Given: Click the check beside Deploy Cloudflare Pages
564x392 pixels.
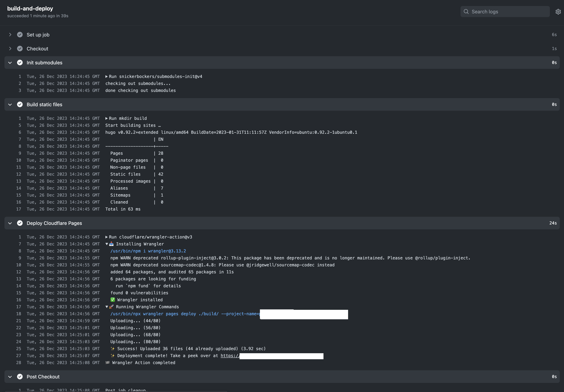Looking at the screenshot, I should coord(20,223).
